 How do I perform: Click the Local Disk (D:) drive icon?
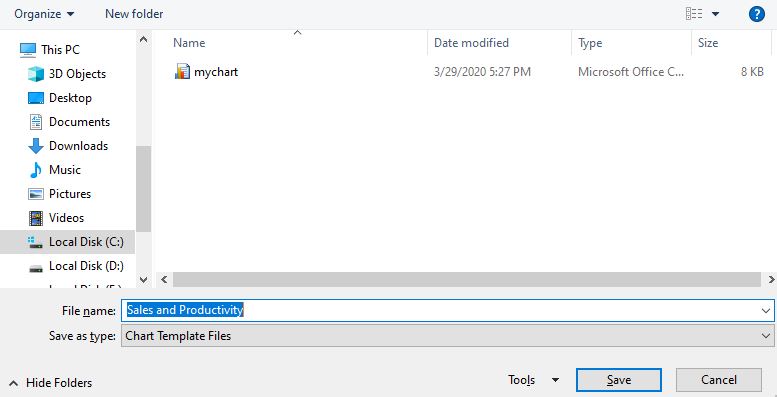pos(36,268)
